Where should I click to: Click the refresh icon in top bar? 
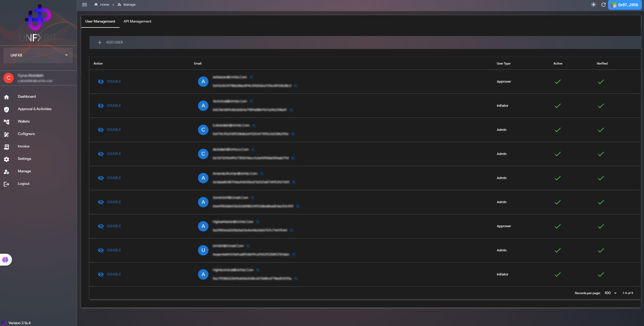(603, 5)
